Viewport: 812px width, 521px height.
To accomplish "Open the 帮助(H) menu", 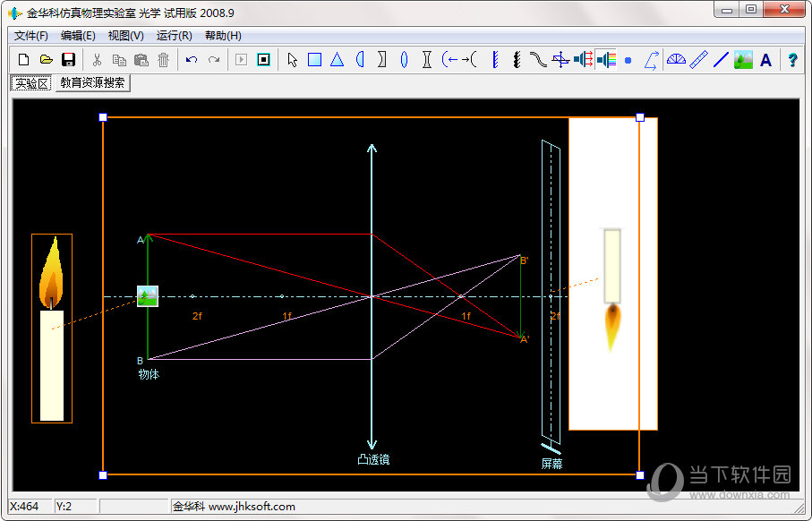I will pyautogui.click(x=223, y=35).
